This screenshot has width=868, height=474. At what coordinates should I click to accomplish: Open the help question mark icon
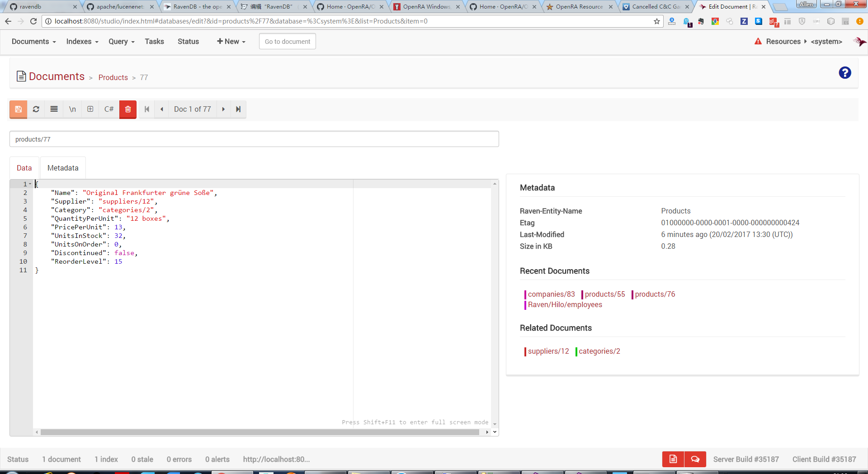(844, 73)
